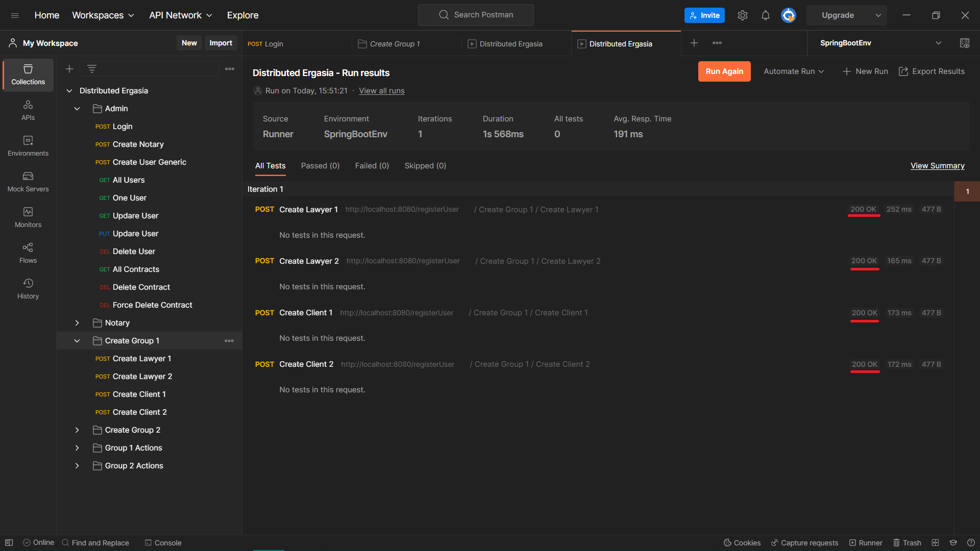Open the Mock Servers sidebar panel
The width and height of the screenshot is (980, 551).
[28, 182]
